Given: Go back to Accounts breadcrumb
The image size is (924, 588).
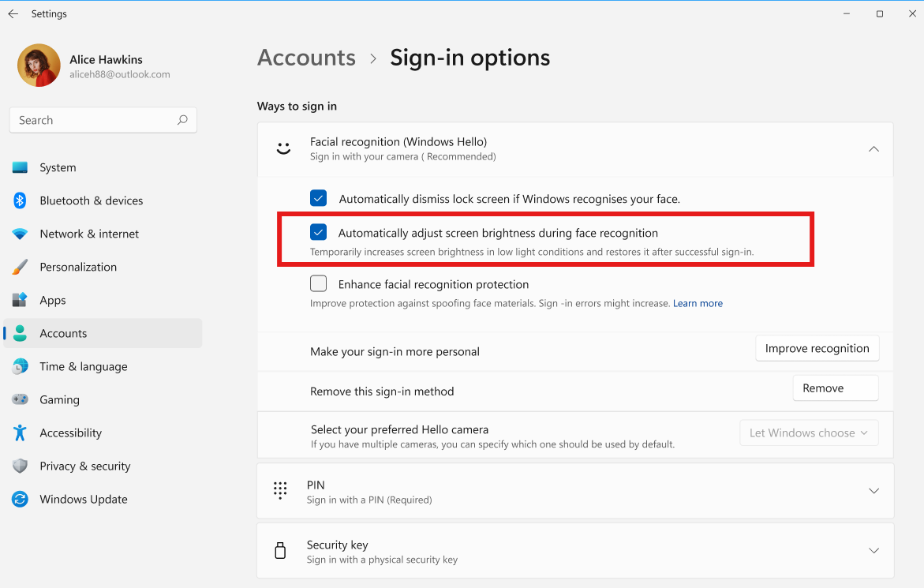Looking at the screenshot, I should [x=306, y=58].
